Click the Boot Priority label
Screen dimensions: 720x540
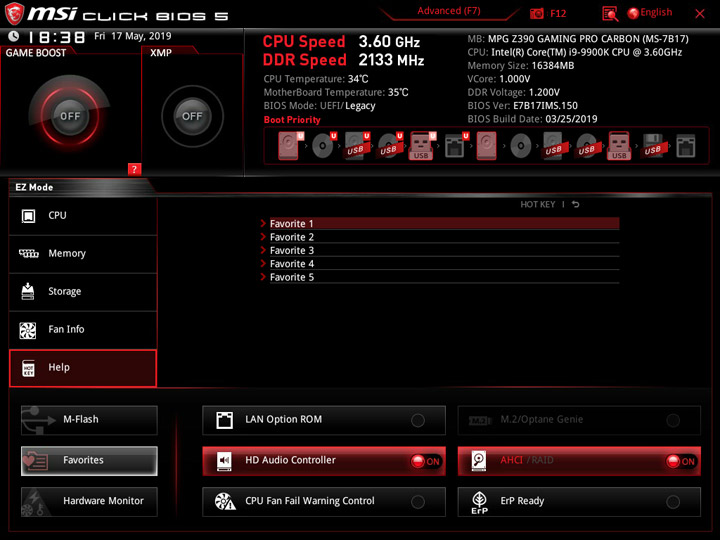[292, 120]
